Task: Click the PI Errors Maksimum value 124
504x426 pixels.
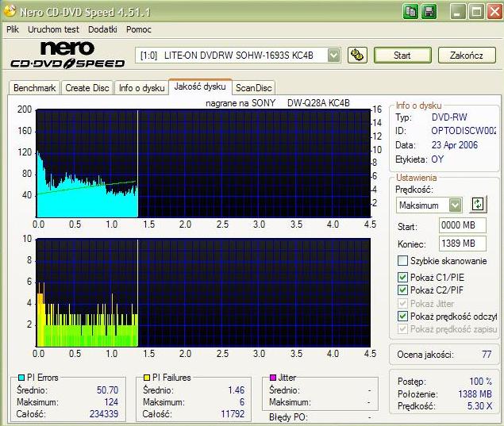Action: (x=111, y=402)
